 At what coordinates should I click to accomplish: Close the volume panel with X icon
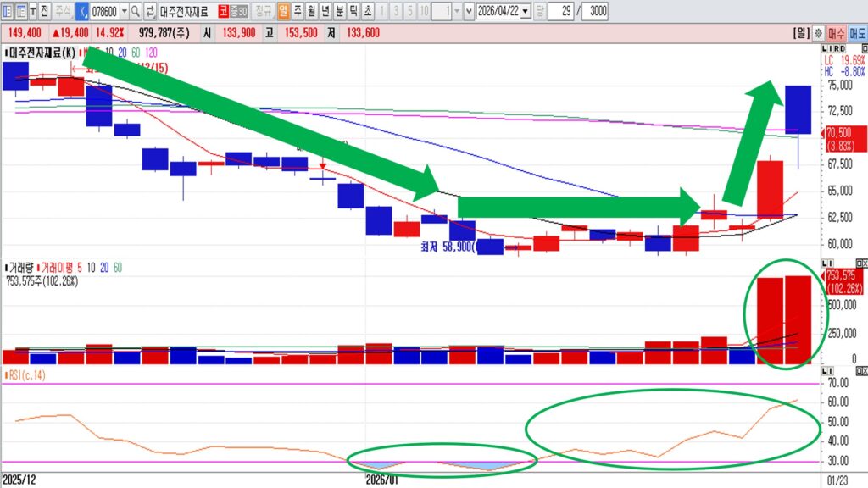pos(861,264)
